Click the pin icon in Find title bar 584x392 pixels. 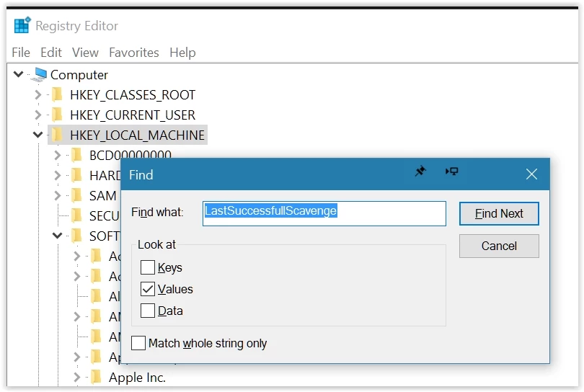(x=420, y=171)
